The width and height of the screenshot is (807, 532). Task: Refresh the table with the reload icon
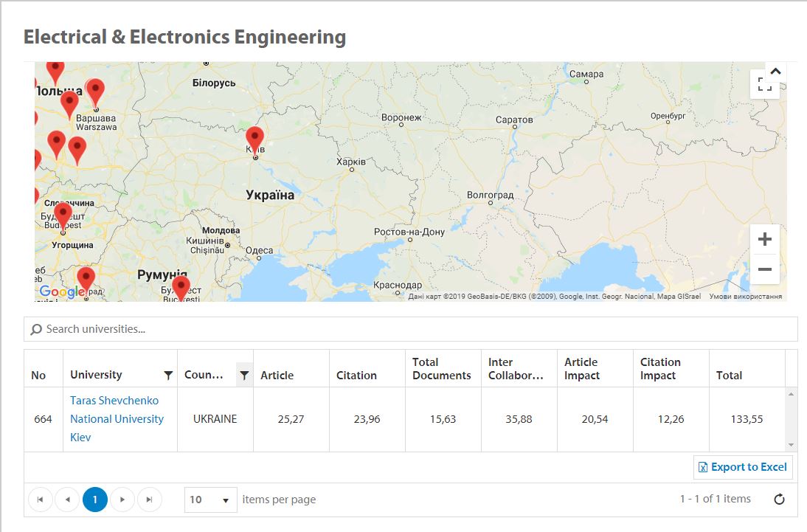coord(779,499)
